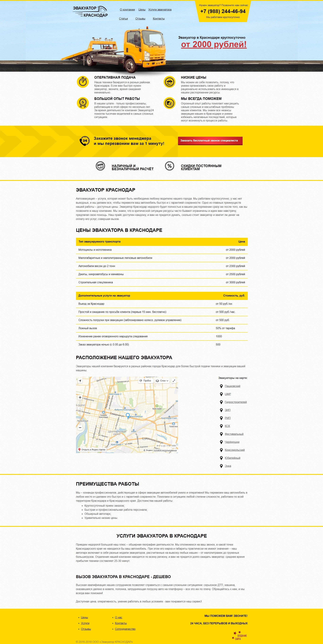323x644 pixels.
Task: Zoom out the map with minus button
Action: tap(80, 428)
